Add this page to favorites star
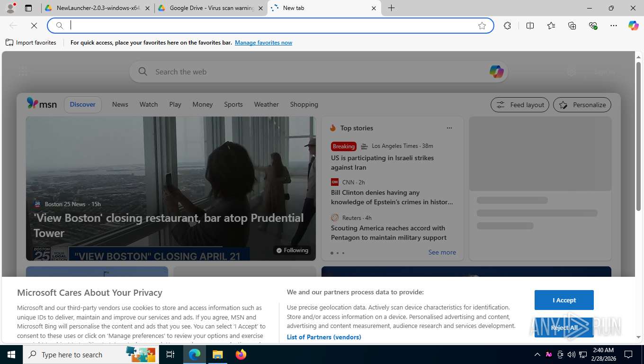Image resolution: width=644 pixels, height=364 pixels. pos(482,26)
